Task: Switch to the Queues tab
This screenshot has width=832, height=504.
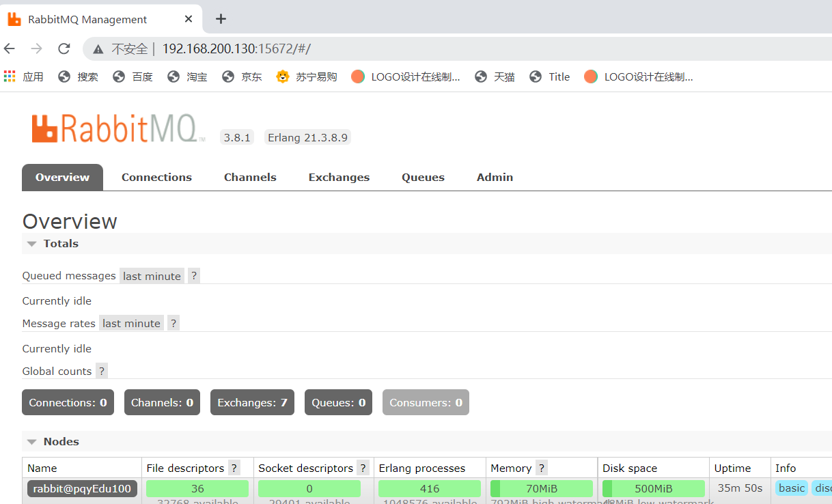Action: [423, 178]
